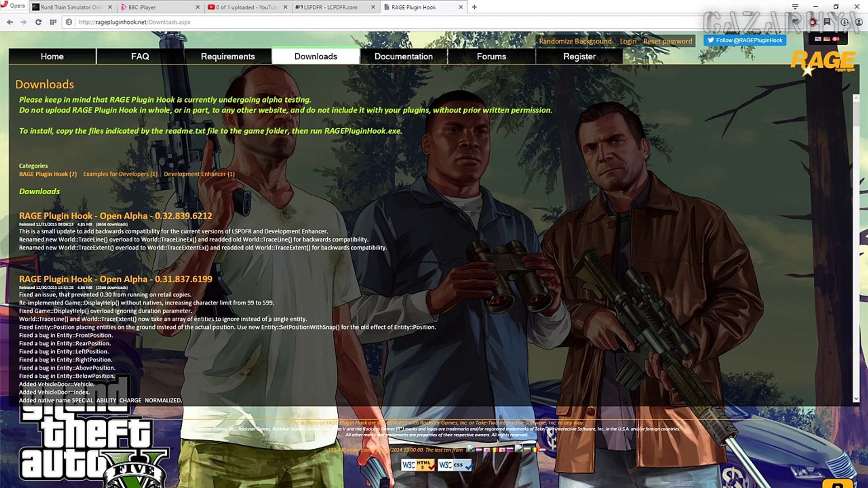Image resolution: width=868 pixels, height=488 pixels.
Task: Click the site info globe icon
Action: (x=69, y=22)
